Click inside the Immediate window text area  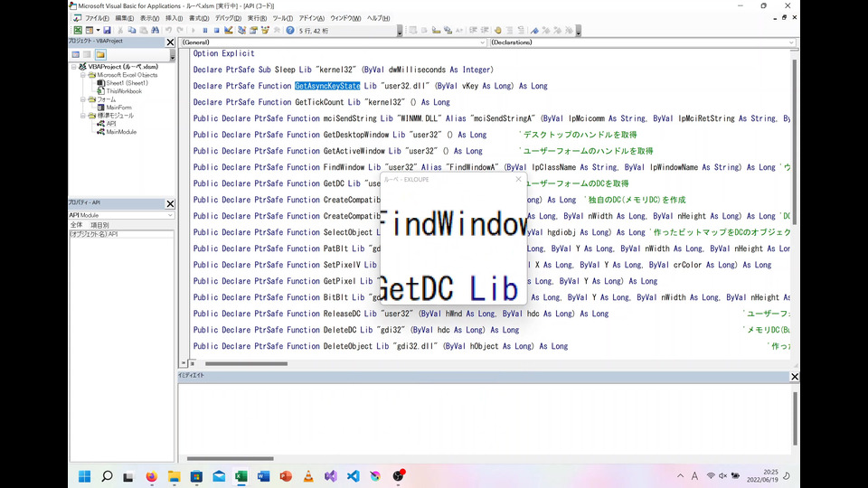coord(485,418)
